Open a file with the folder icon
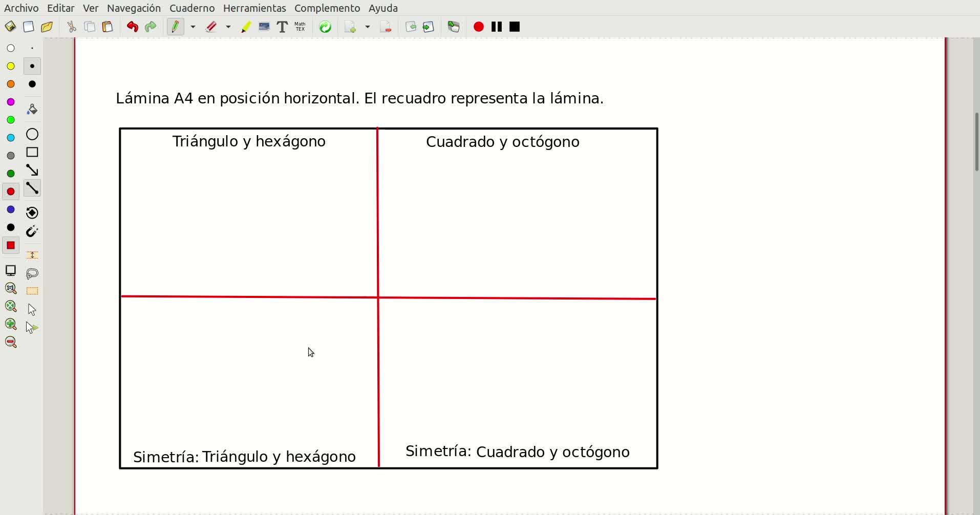The image size is (980, 515). pyautogui.click(x=47, y=27)
